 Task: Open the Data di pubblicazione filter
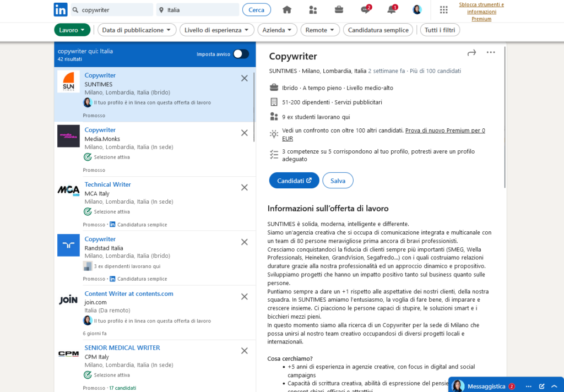(x=137, y=30)
